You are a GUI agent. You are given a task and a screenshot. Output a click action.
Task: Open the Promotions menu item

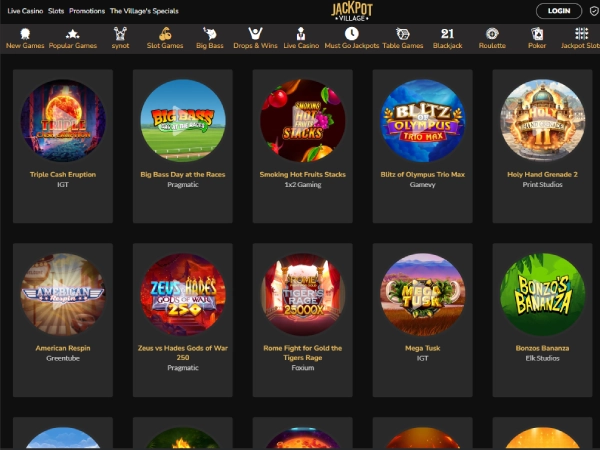87,11
